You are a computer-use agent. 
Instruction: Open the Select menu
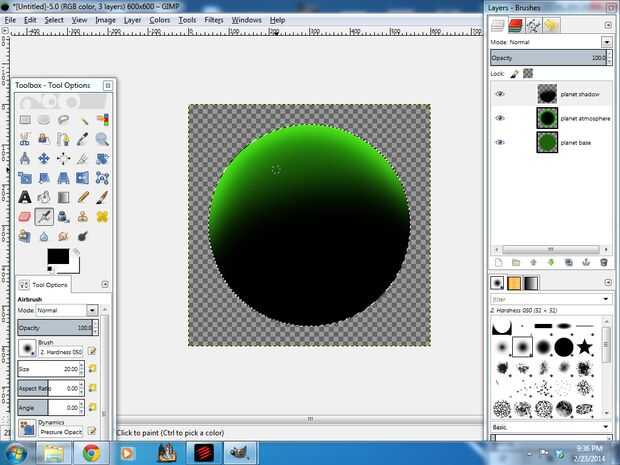[54, 20]
